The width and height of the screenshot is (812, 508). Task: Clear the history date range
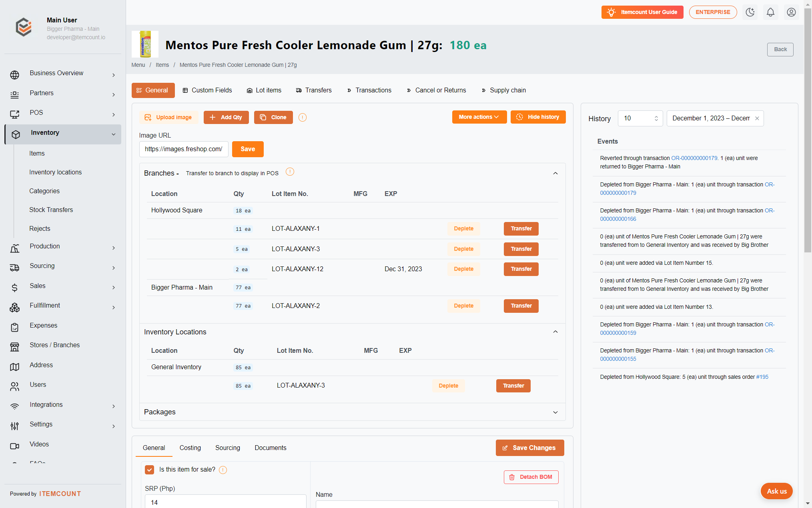[757, 118]
